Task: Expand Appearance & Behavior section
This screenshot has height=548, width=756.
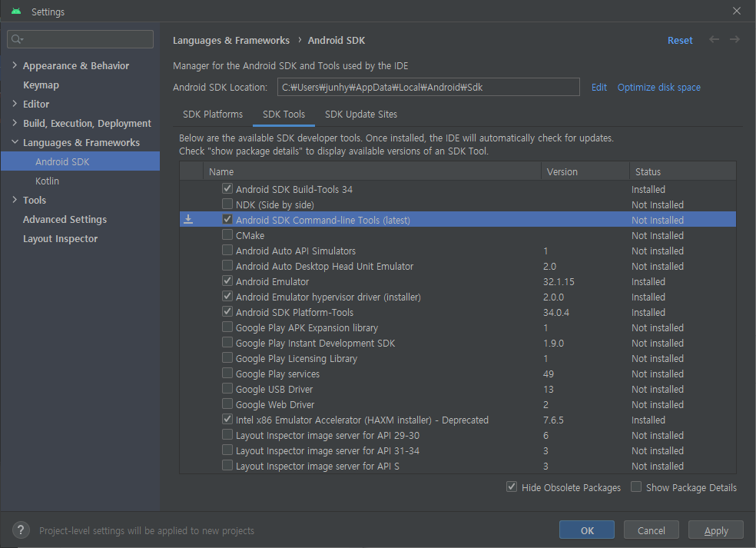Action: click(15, 65)
